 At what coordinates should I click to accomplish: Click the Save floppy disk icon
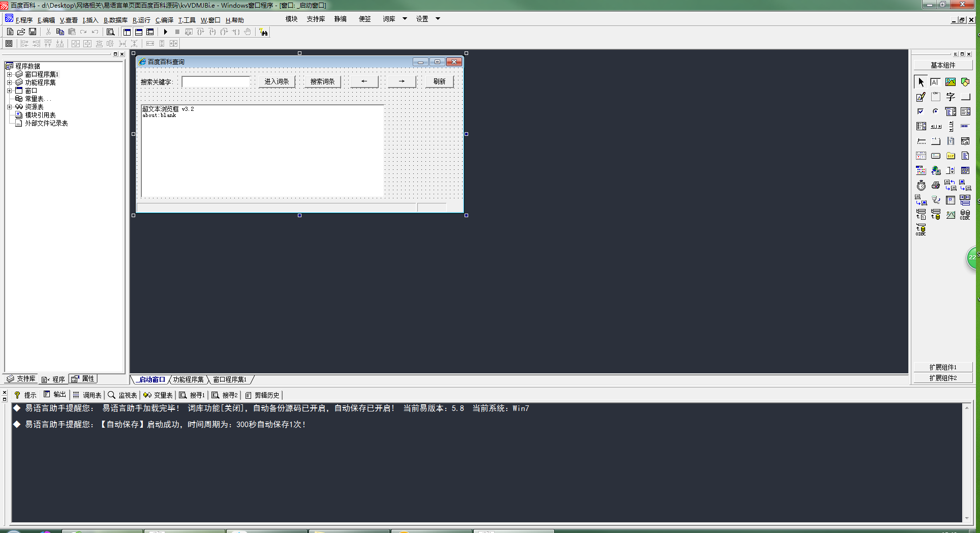(33, 32)
